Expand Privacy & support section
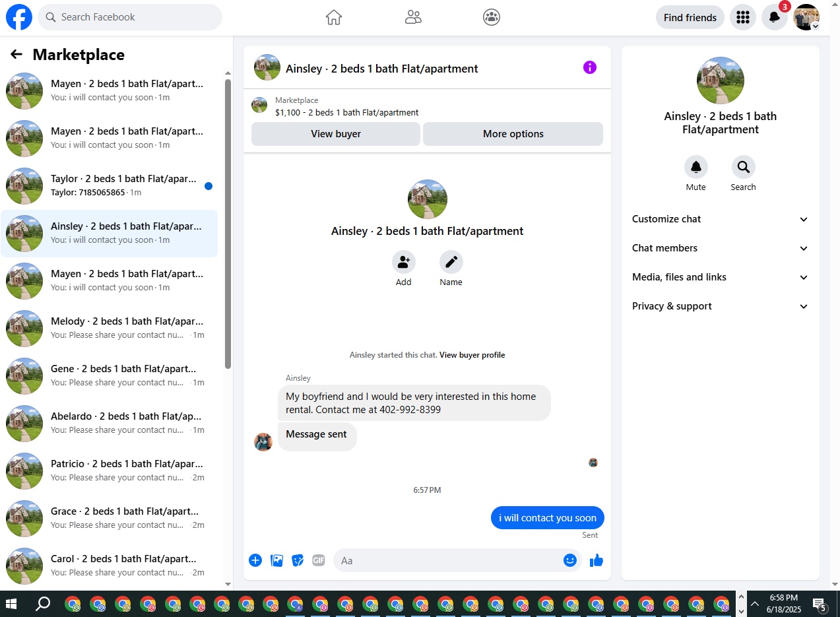 click(721, 306)
